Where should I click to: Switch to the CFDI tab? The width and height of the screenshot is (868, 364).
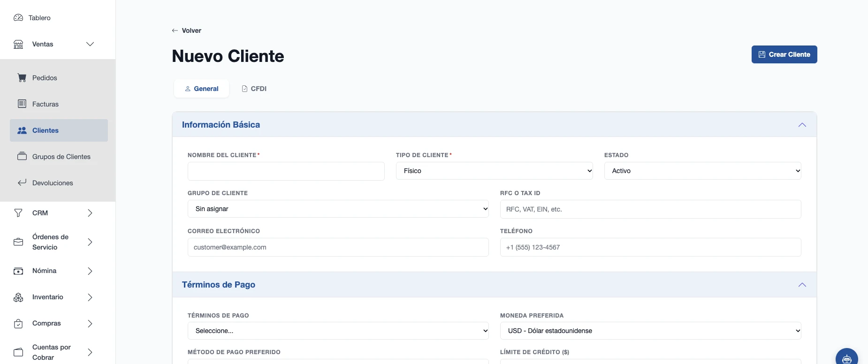(254, 89)
